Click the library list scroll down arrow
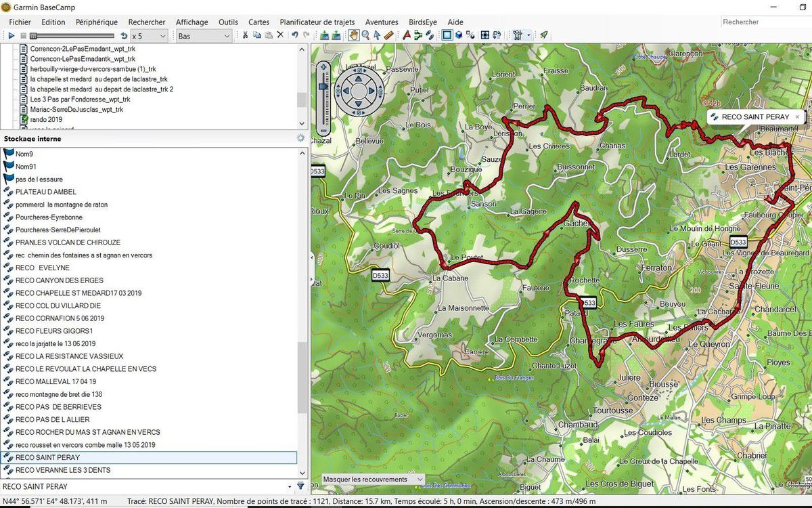Viewport: 812px width, 508px height. [x=302, y=123]
